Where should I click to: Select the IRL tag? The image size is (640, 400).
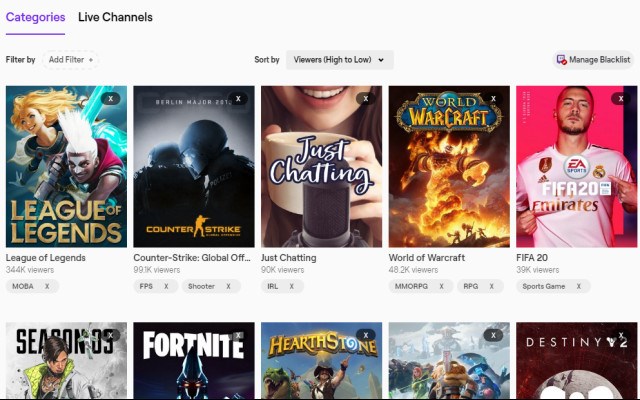coord(273,286)
